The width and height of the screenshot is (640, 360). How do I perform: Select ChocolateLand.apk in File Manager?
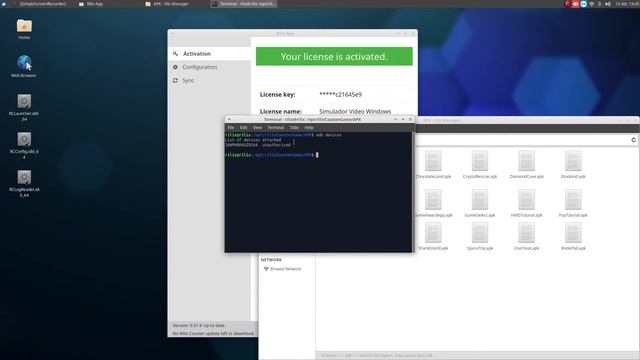(x=433, y=165)
